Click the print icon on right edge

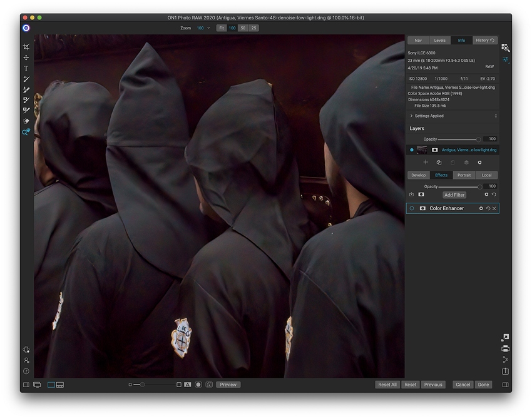[505, 348]
